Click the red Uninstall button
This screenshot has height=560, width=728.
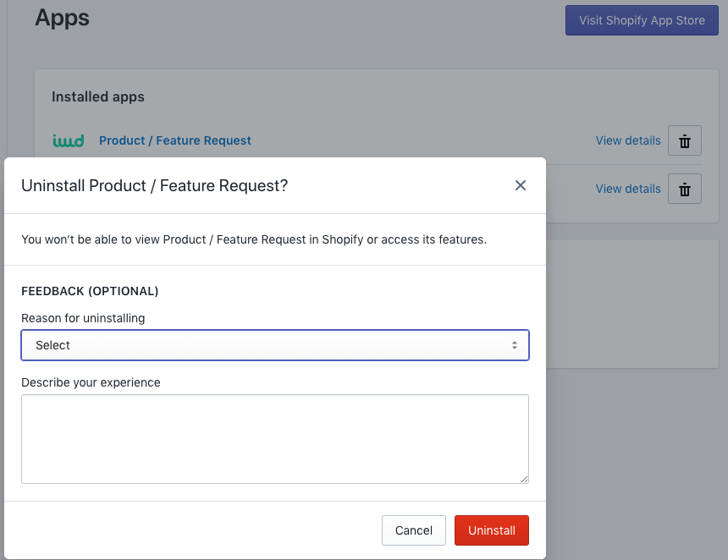click(492, 530)
